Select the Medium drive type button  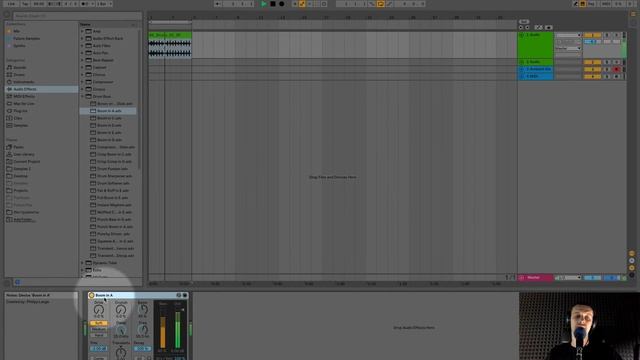pyautogui.click(x=99, y=329)
